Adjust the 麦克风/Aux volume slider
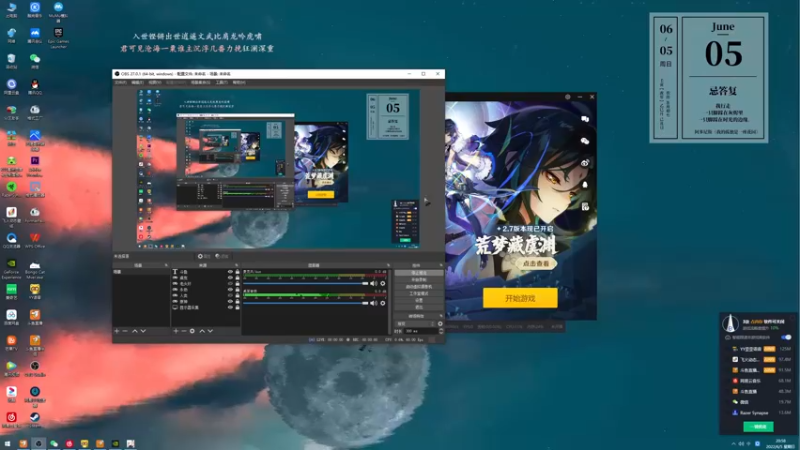800x450 pixels. coord(306,284)
